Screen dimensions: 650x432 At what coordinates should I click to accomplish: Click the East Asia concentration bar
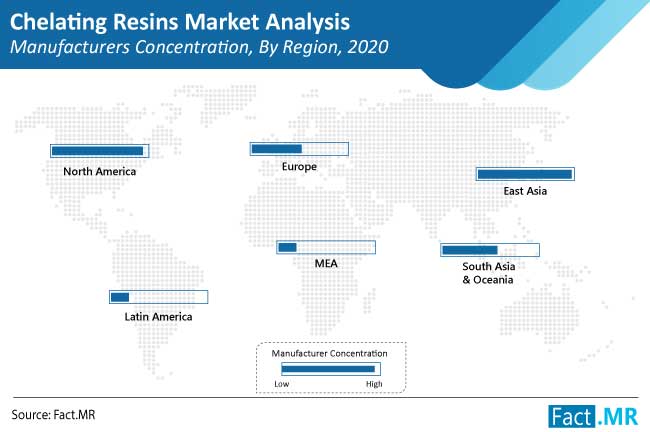(x=525, y=174)
